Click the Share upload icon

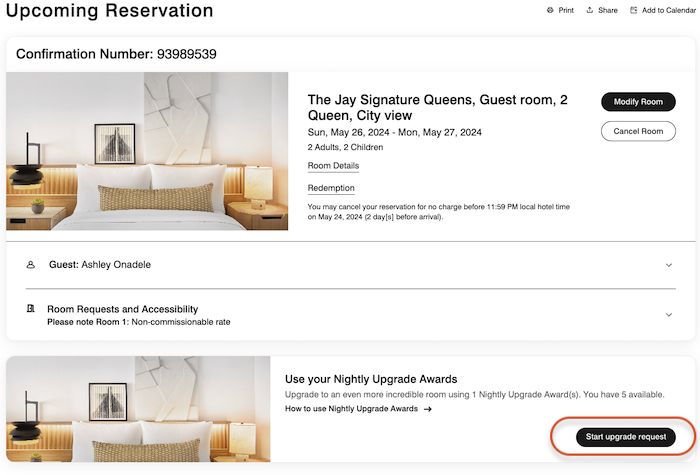click(590, 10)
